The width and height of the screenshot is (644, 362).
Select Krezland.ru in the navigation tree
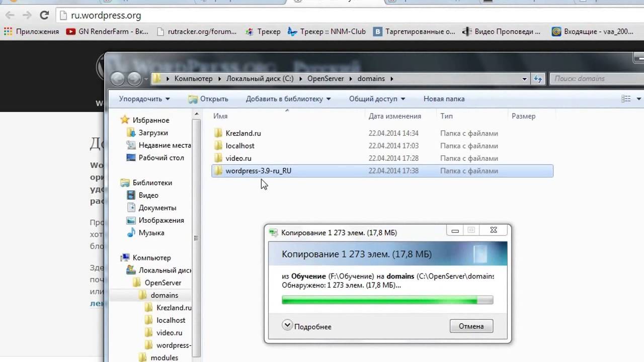[x=168, y=308]
